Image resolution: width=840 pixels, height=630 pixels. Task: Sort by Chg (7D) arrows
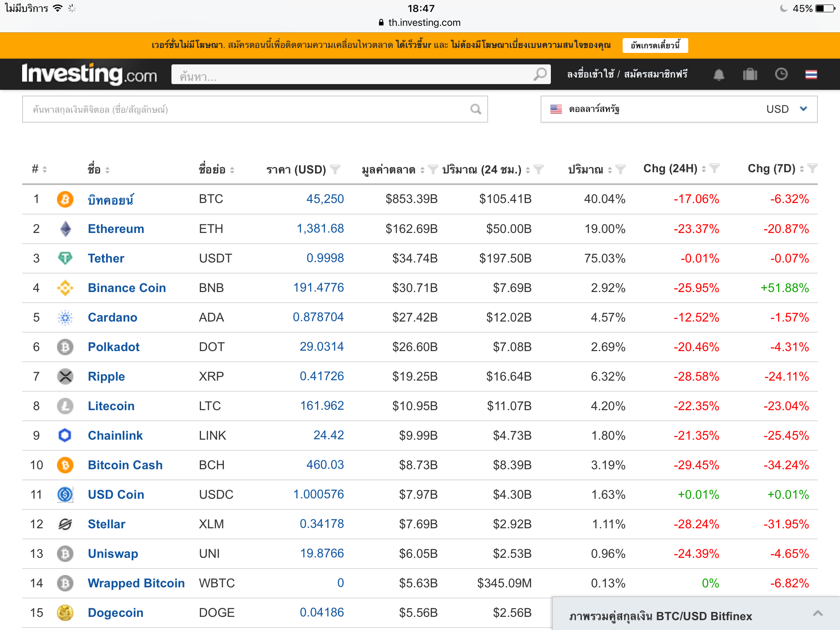pos(802,169)
